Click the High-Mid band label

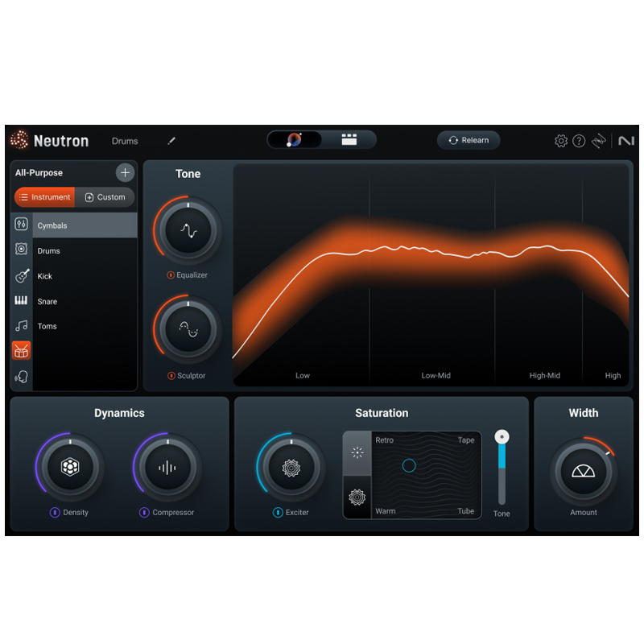point(545,375)
